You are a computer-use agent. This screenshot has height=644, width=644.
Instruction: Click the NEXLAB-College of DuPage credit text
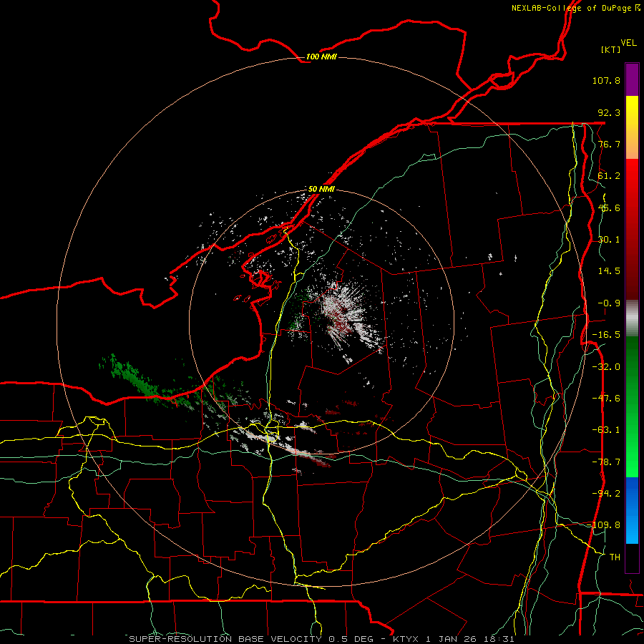pyautogui.click(x=576, y=8)
